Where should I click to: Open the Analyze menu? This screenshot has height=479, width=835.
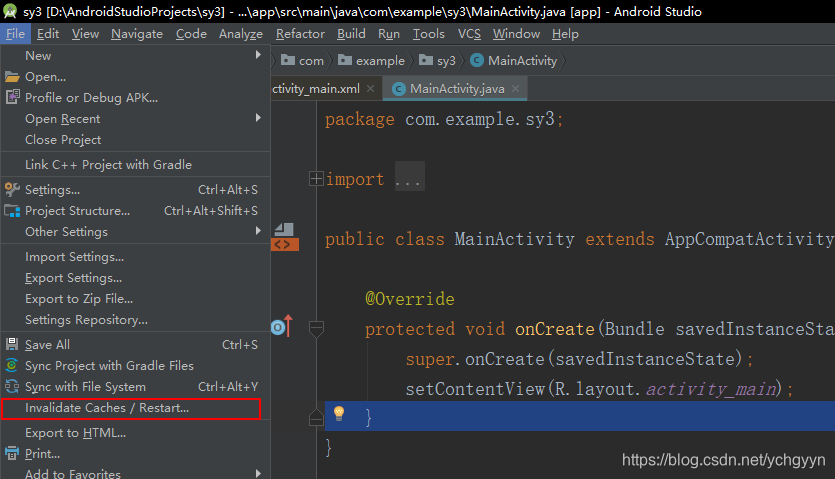coord(241,34)
